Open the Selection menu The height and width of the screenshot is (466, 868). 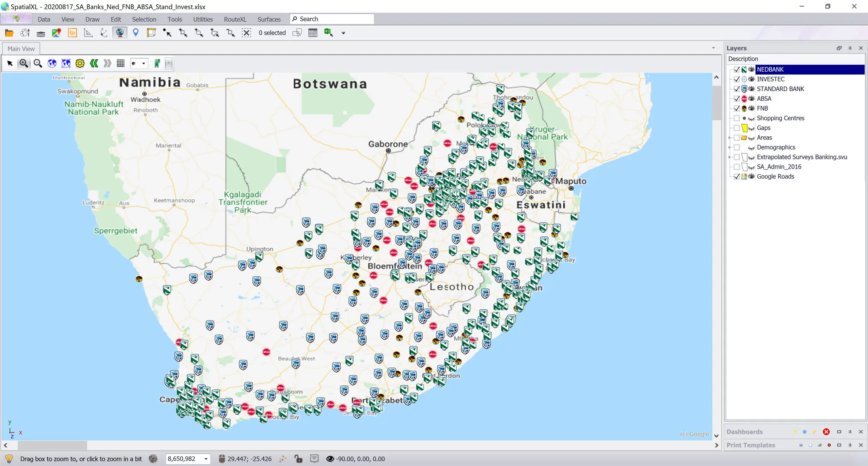144,19
